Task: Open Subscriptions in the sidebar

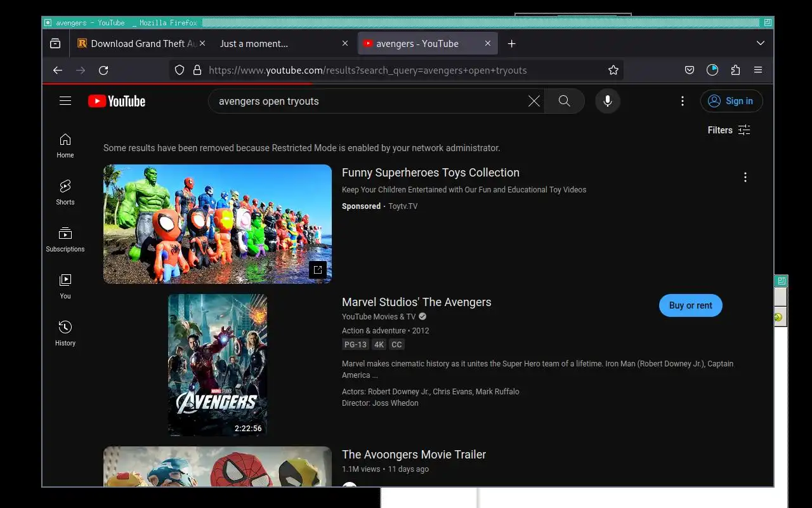Action: pos(65,240)
